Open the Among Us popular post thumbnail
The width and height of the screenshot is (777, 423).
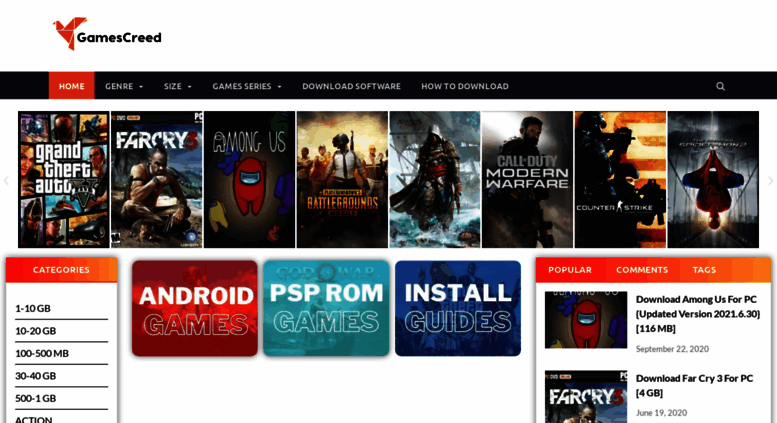(x=586, y=319)
